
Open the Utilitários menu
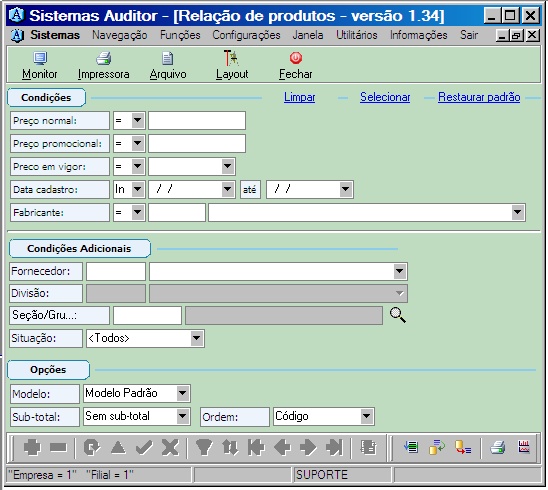click(x=356, y=35)
